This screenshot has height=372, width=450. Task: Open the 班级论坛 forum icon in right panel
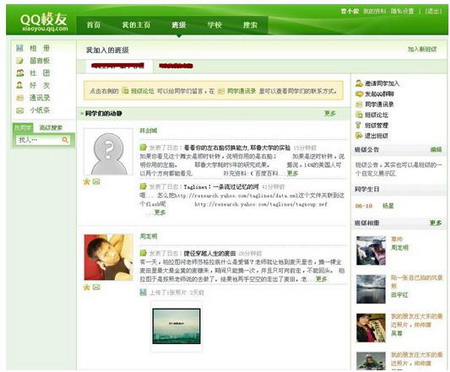359,115
